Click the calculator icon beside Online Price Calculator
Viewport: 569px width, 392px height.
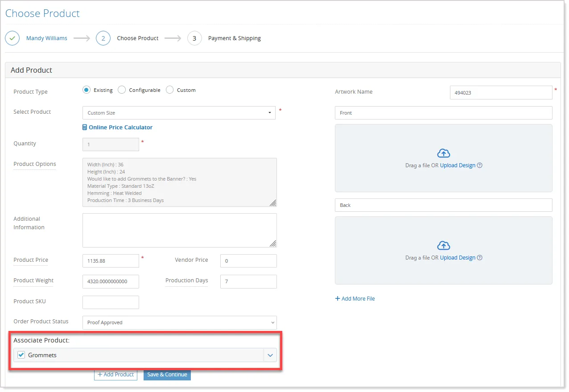[85, 128]
